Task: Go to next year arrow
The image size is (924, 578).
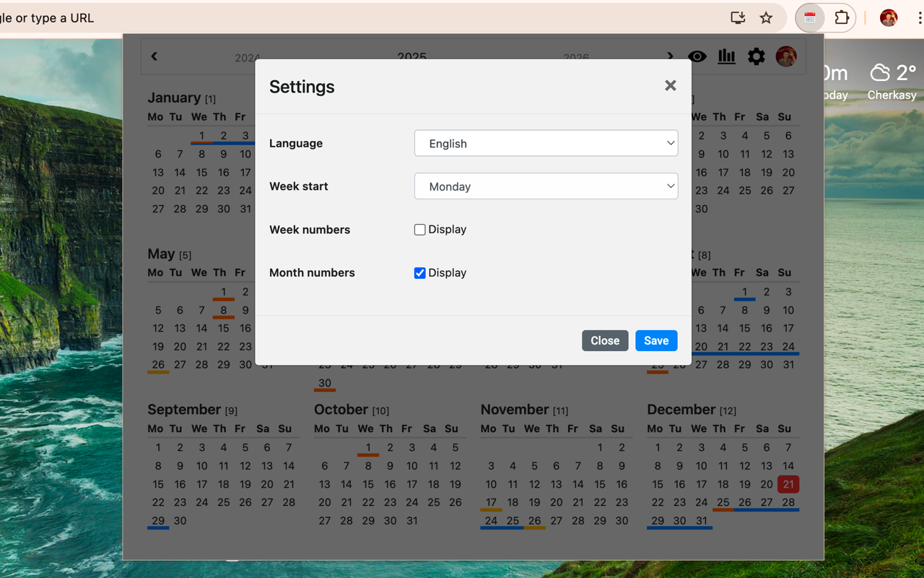Action: point(670,56)
